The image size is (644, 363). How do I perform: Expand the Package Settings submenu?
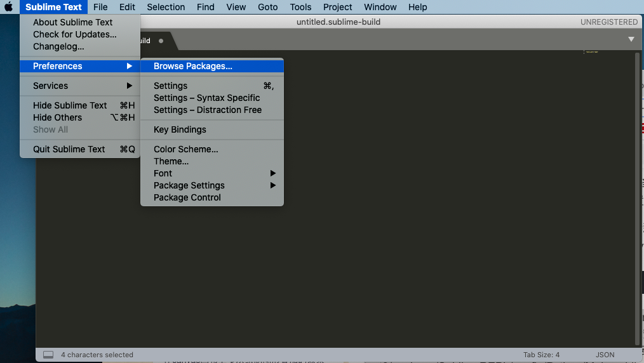[x=212, y=185]
